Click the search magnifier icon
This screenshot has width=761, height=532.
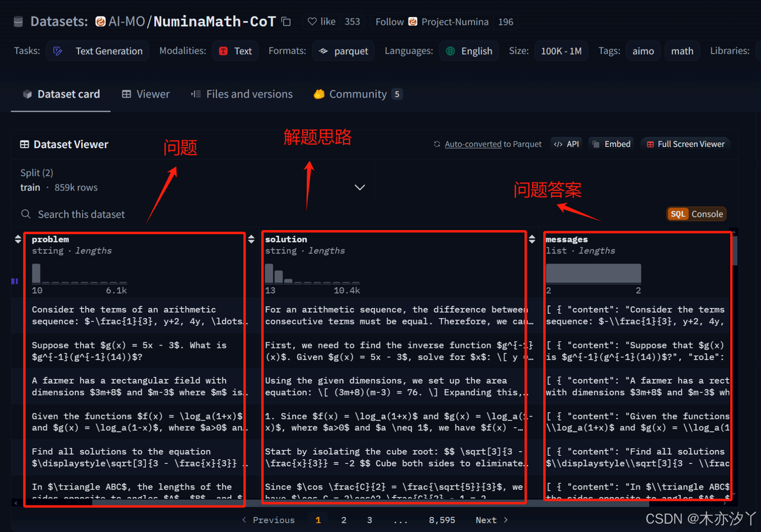(x=25, y=214)
